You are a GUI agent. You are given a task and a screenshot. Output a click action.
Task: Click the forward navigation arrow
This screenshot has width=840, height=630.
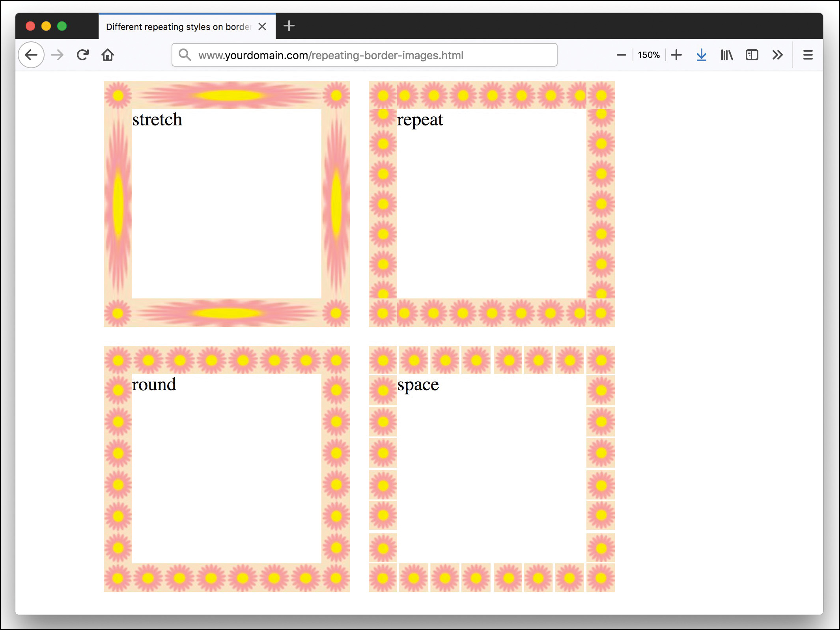click(57, 55)
